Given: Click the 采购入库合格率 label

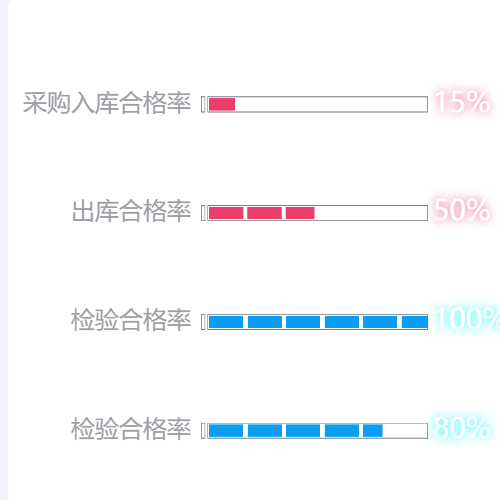Looking at the screenshot, I should point(107,103).
